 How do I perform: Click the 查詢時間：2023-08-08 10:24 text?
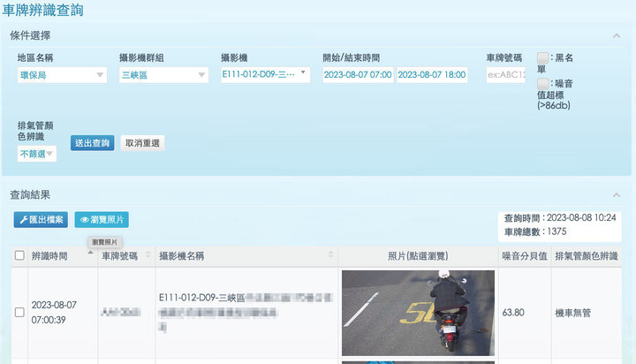560,218
